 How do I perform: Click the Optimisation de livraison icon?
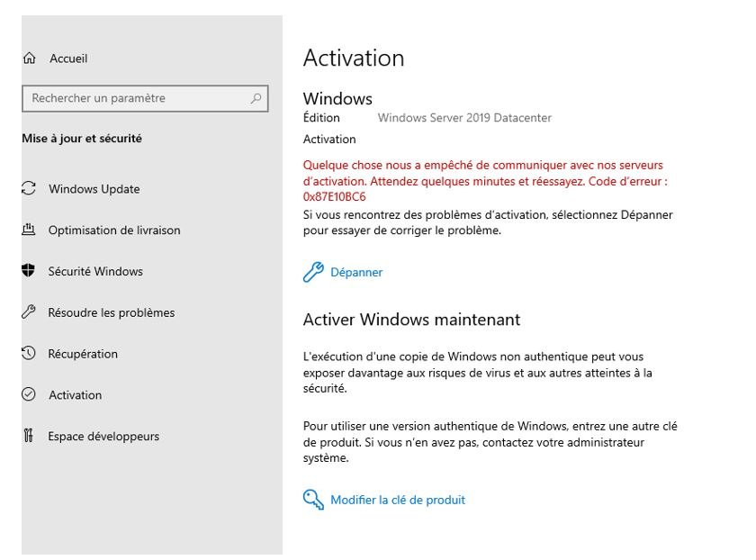point(29,230)
